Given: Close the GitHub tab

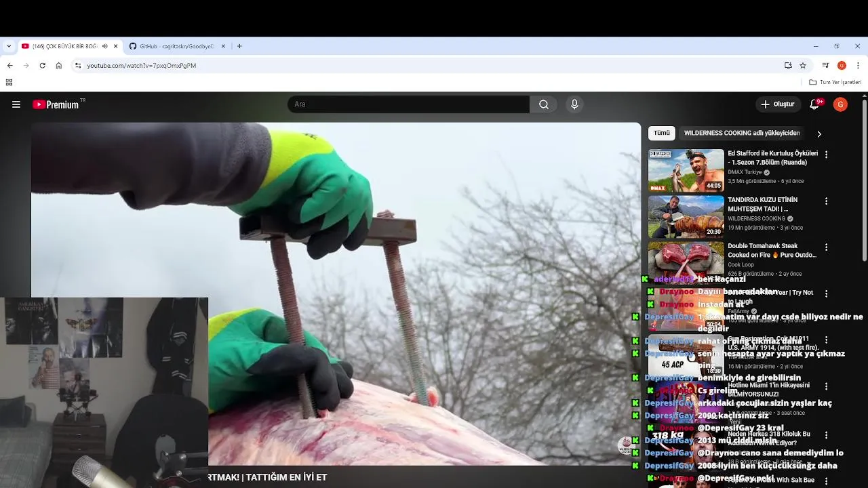Looking at the screenshot, I should [223, 46].
